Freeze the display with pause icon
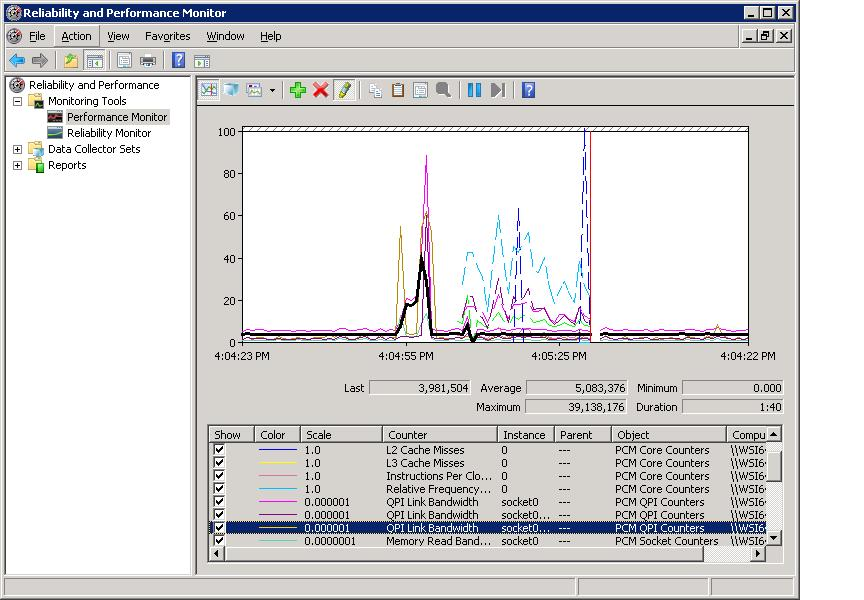The height and width of the screenshot is (600, 864). (474, 90)
